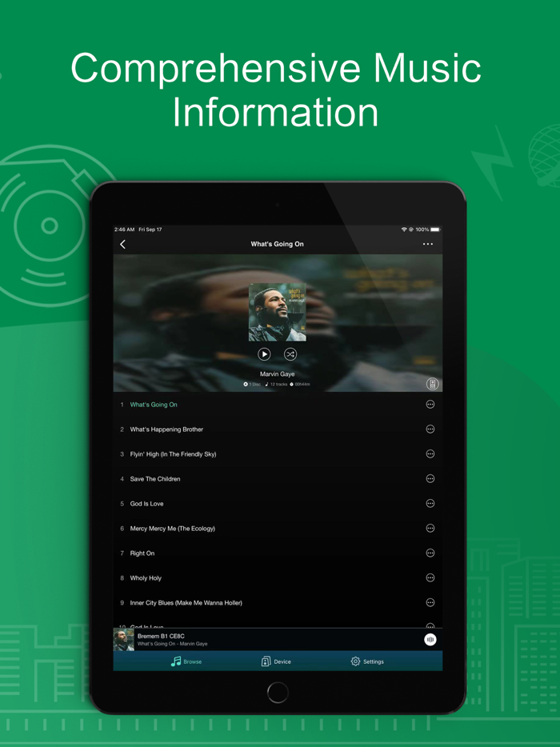The image size is (560, 747).
Task: Open options for What's Happening Brother
Action: 430,429
